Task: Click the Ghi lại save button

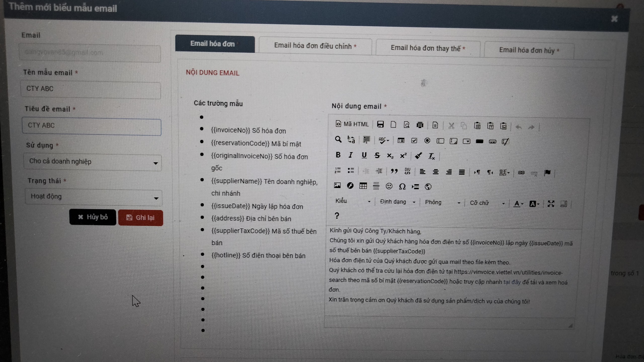Action: click(x=140, y=218)
